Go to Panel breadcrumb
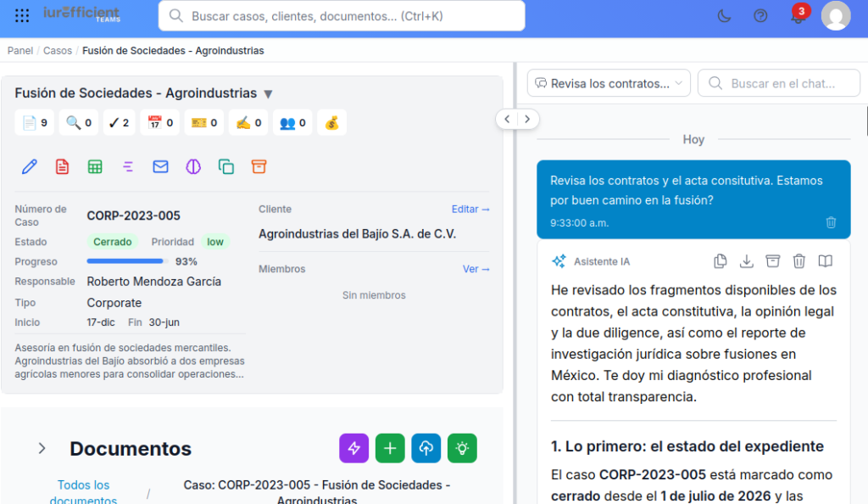868x504 pixels. tap(20, 50)
